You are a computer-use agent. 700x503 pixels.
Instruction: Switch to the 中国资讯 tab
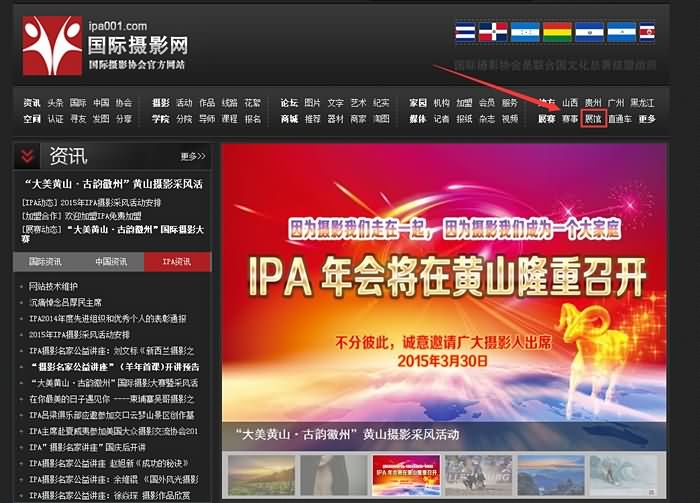(111, 262)
